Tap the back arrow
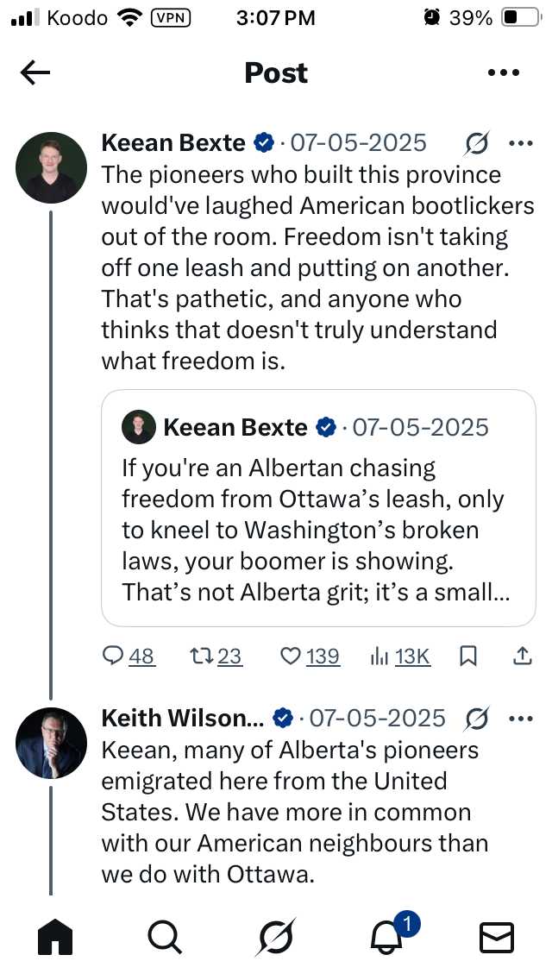This screenshot has height=980, width=552. pos(35,73)
